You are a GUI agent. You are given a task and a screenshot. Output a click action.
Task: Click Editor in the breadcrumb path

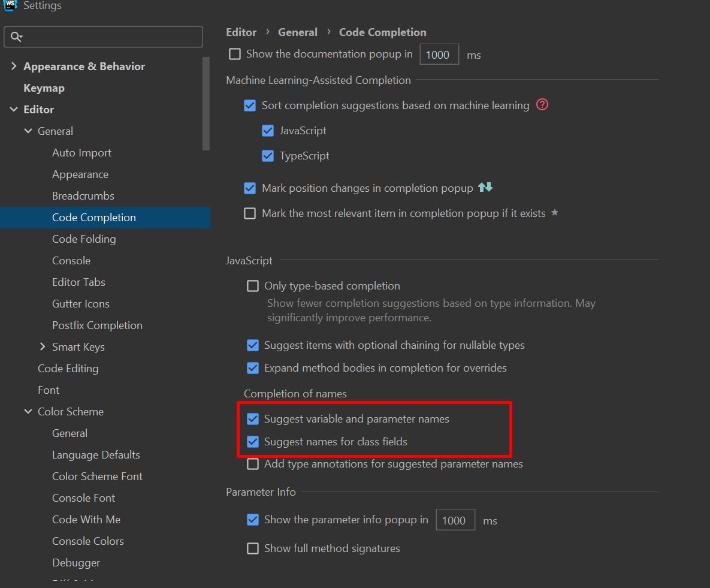241,32
